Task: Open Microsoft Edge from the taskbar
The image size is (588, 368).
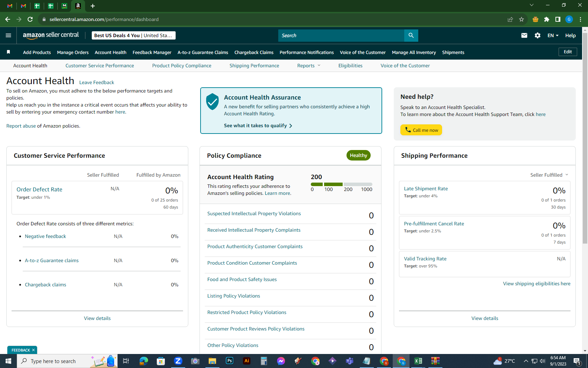Action: 144,361
